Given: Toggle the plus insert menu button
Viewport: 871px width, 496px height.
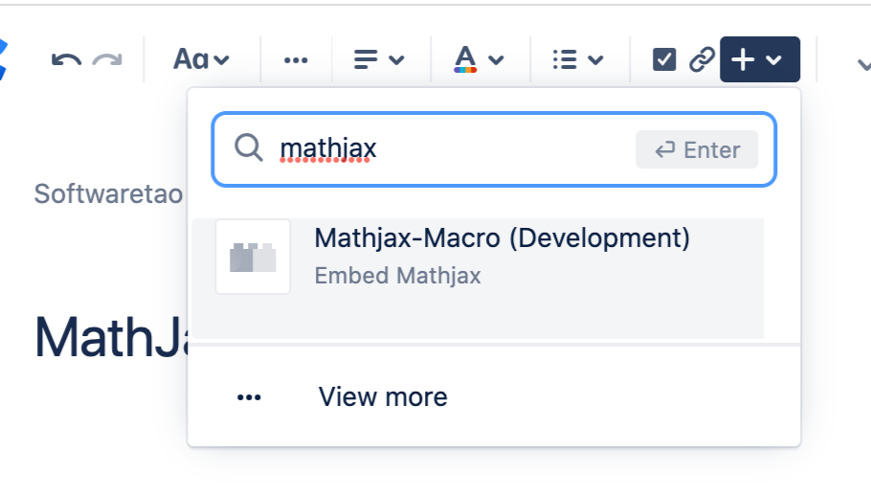Looking at the screenshot, I should 758,60.
